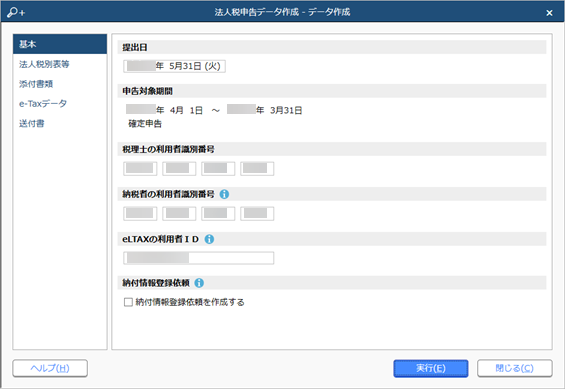Focus first box of 税理士の利用者識別番号

[140, 169]
